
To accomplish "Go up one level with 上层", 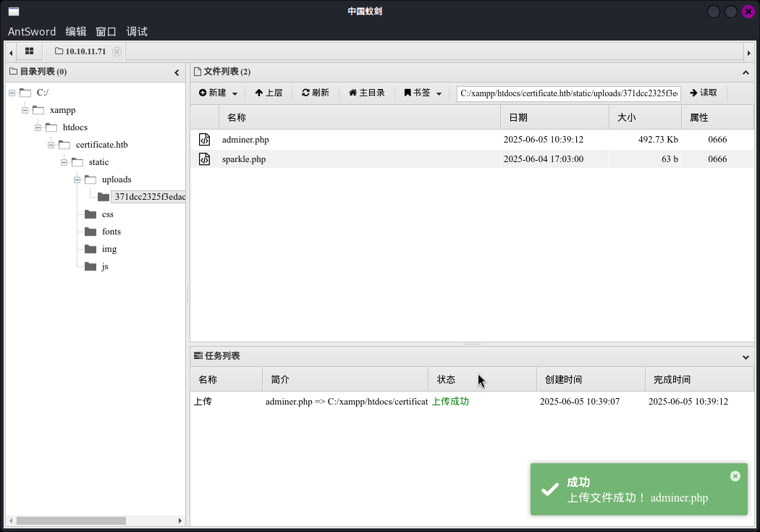I will 269,93.
